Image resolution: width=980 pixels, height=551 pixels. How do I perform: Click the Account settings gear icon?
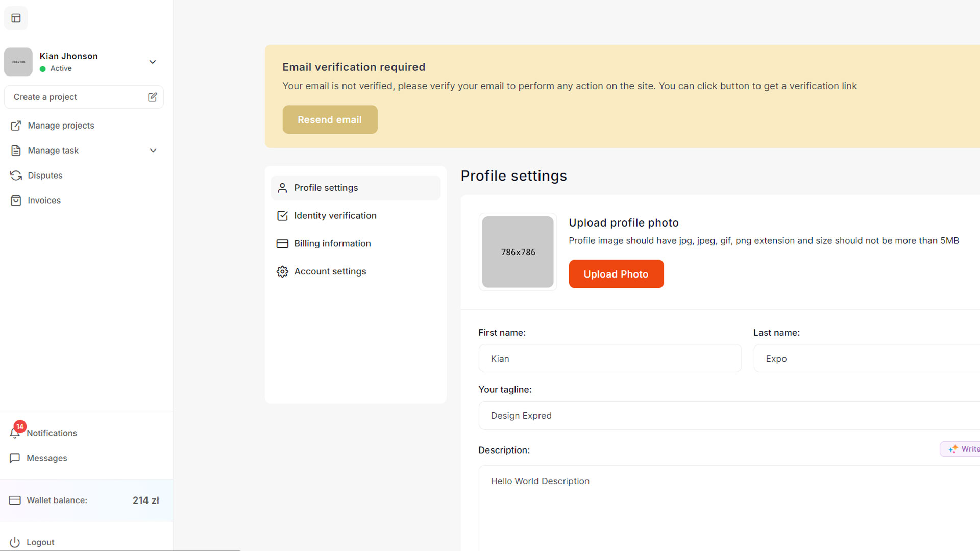coord(282,271)
